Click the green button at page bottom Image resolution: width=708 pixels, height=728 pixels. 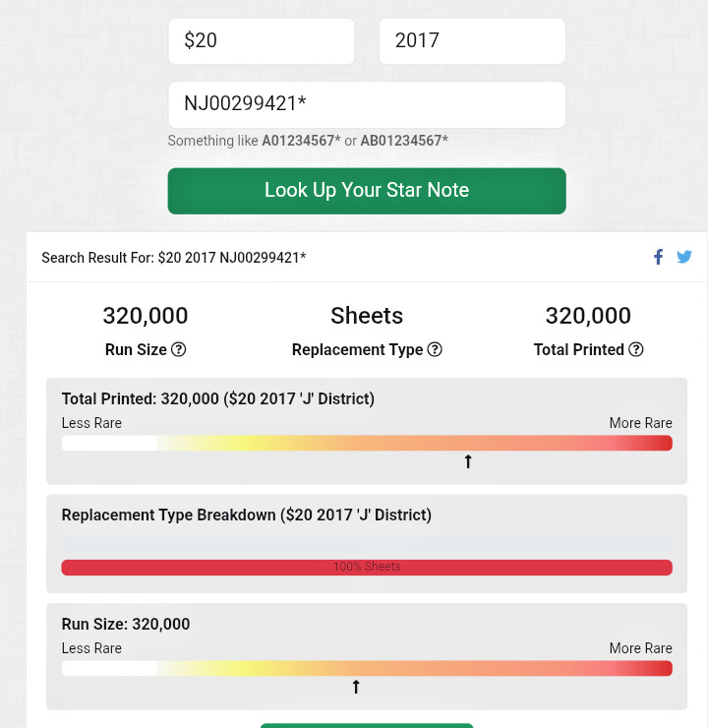pyautogui.click(x=366, y=725)
